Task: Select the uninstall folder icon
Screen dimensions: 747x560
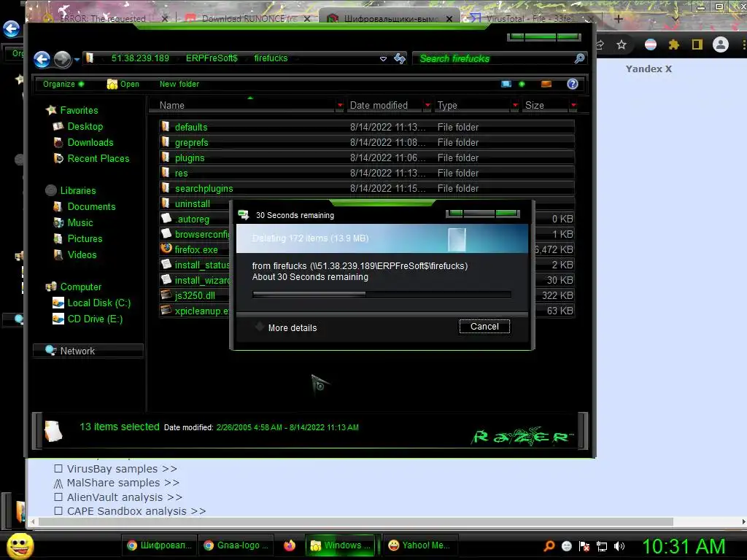Action: click(x=166, y=203)
